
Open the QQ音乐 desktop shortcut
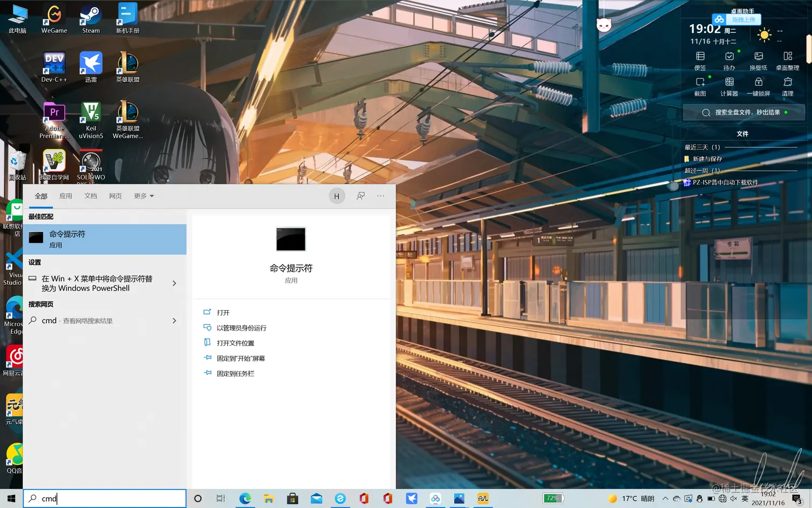point(15,459)
